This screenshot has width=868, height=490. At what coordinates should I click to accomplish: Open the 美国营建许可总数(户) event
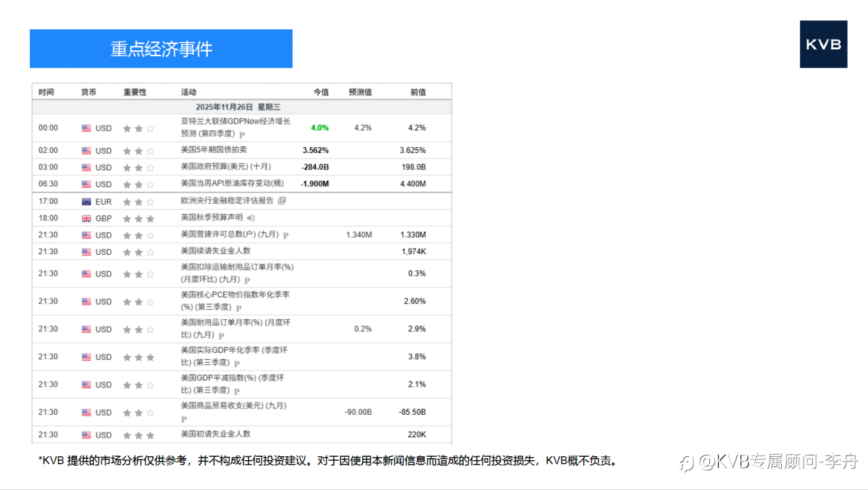[x=230, y=234]
